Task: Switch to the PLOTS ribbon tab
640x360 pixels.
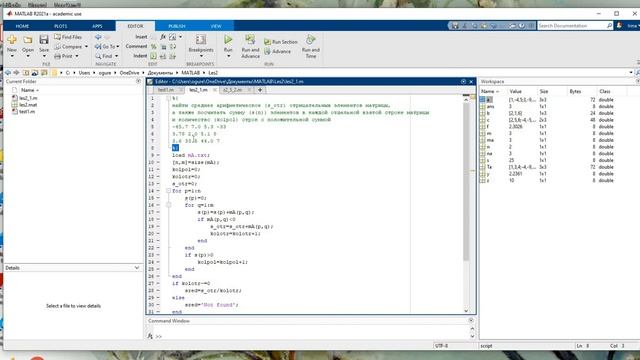Action: [60, 26]
